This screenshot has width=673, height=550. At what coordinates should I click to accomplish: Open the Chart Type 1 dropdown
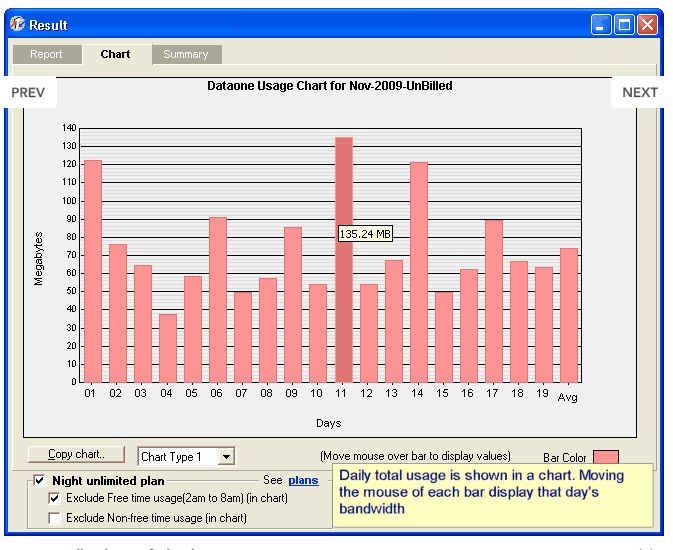coord(226,456)
